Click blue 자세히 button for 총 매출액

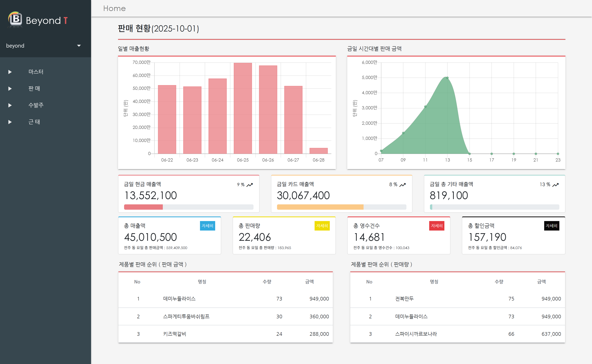point(207,226)
